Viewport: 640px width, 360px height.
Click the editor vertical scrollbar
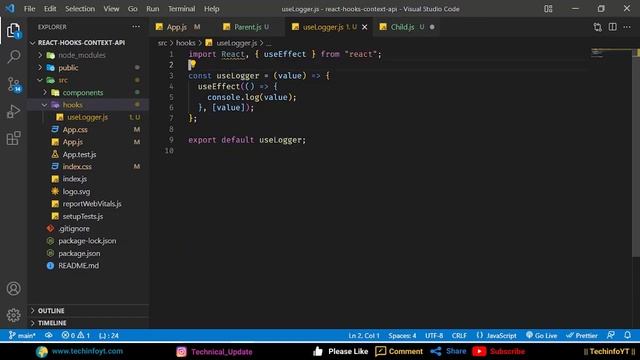pyautogui.click(x=636, y=153)
